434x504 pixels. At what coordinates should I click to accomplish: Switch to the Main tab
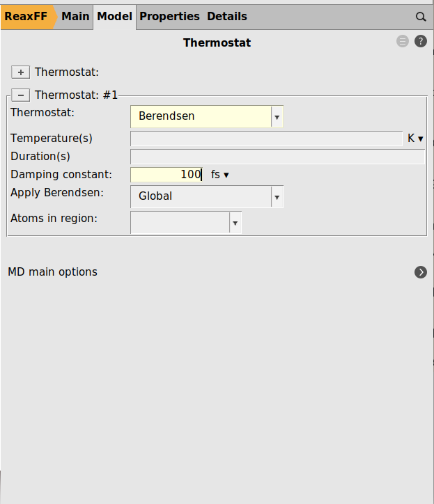(x=75, y=17)
